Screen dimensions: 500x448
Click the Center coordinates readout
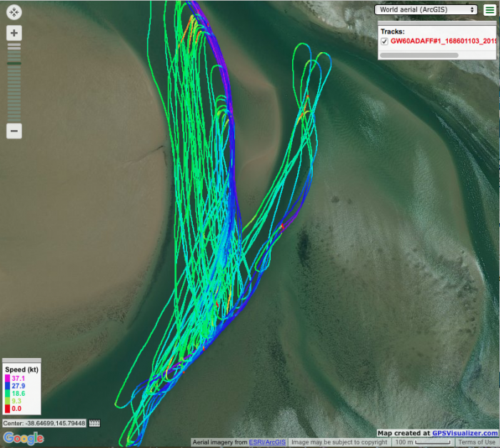coord(44,423)
